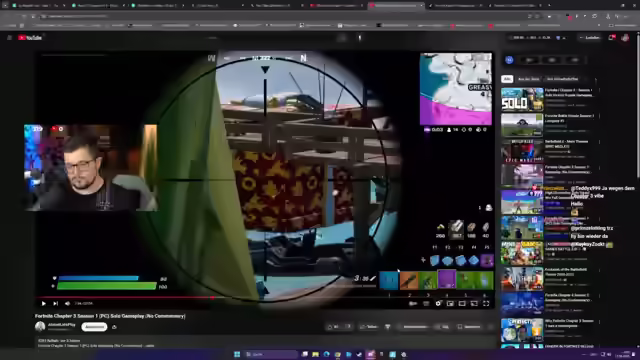Select the second filter chip beside 'Alle'
This screenshot has width=640, height=360.
tap(529, 79)
